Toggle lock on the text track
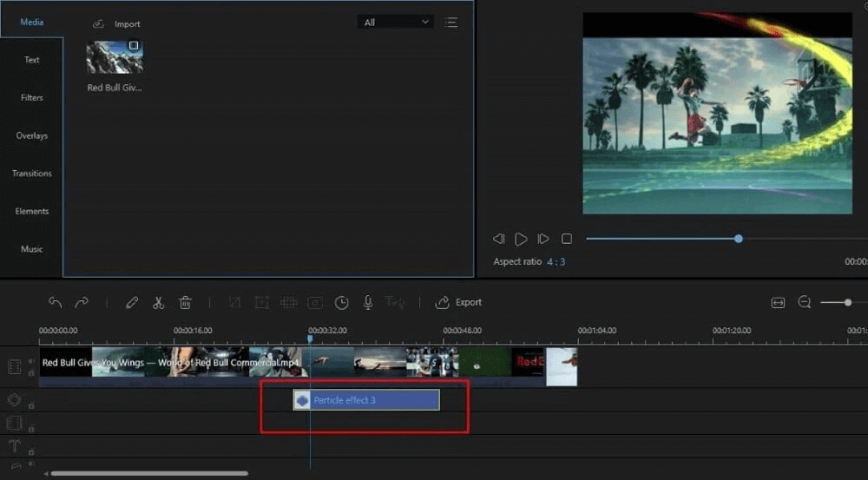The width and height of the screenshot is (868, 480). click(x=32, y=451)
